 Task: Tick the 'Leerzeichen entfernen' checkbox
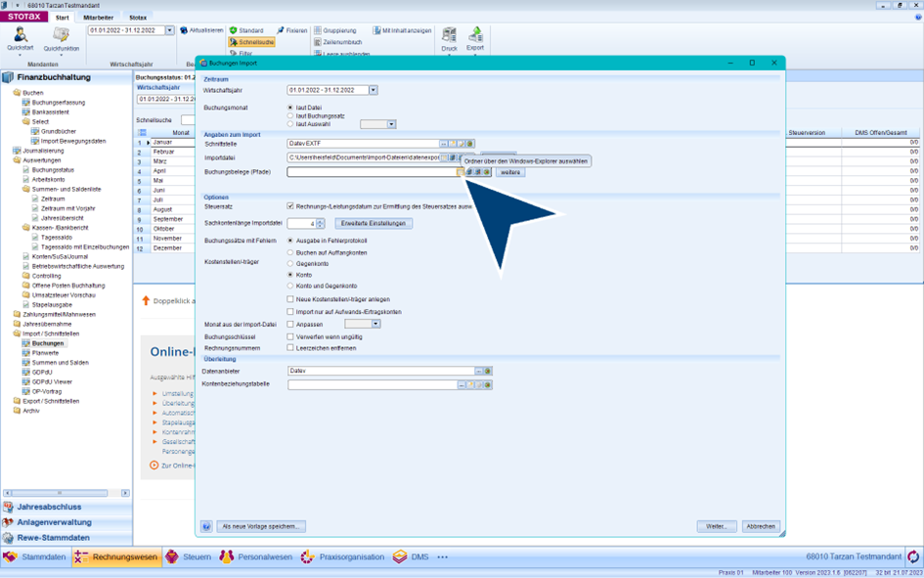click(290, 348)
